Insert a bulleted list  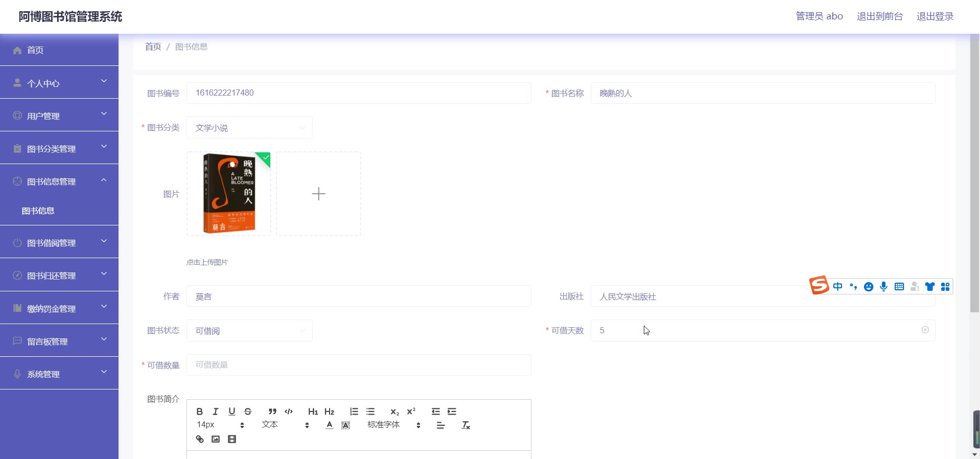pyautogui.click(x=370, y=411)
